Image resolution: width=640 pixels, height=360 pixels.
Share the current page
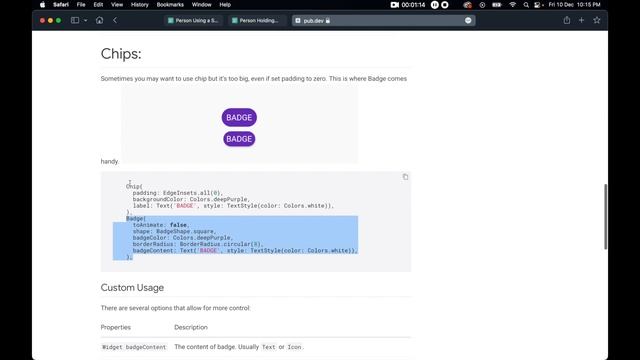point(567,20)
